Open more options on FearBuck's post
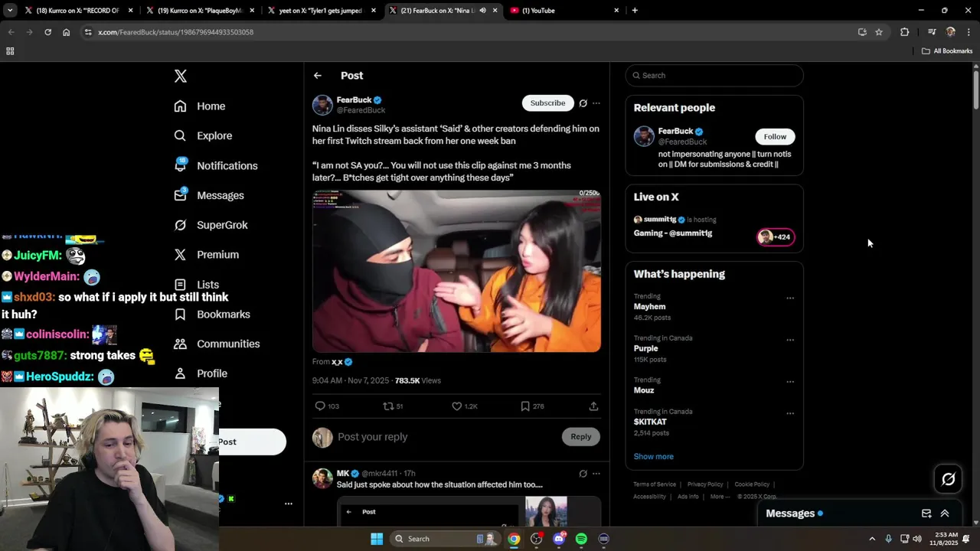This screenshot has width=980, height=551. coord(596,103)
